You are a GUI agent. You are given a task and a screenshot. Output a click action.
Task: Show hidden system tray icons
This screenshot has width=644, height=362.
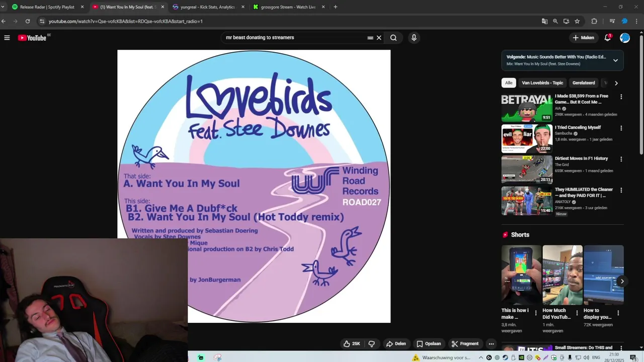pos(480,357)
